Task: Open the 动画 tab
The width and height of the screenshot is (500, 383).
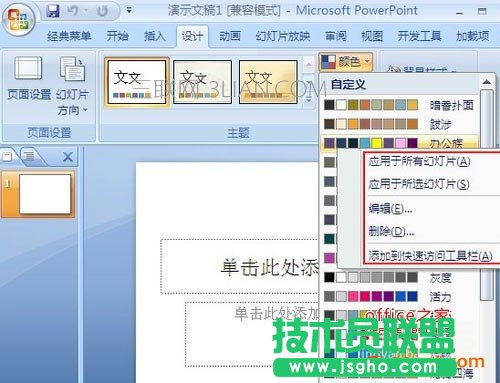Action: [230, 36]
